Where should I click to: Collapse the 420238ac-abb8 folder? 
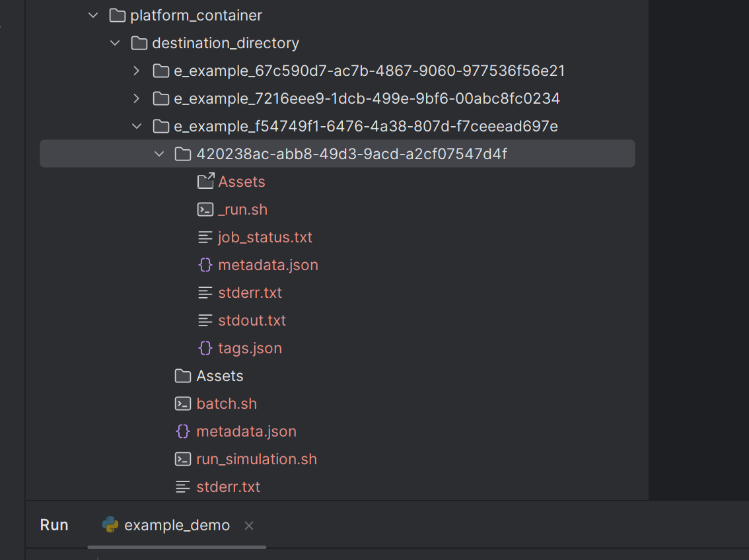[x=159, y=154]
